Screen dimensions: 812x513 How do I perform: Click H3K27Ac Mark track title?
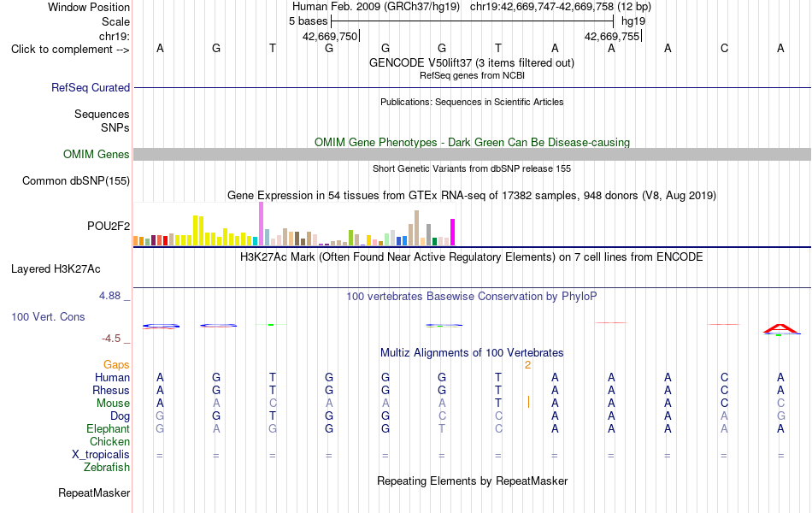tap(471, 257)
